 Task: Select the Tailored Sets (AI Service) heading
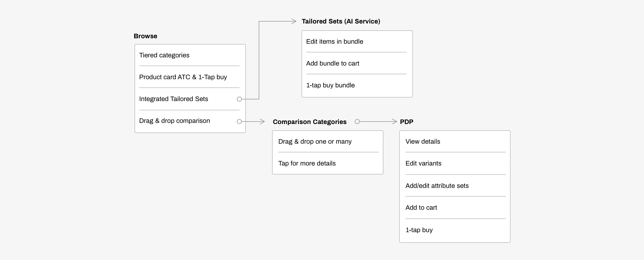(x=341, y=21)
